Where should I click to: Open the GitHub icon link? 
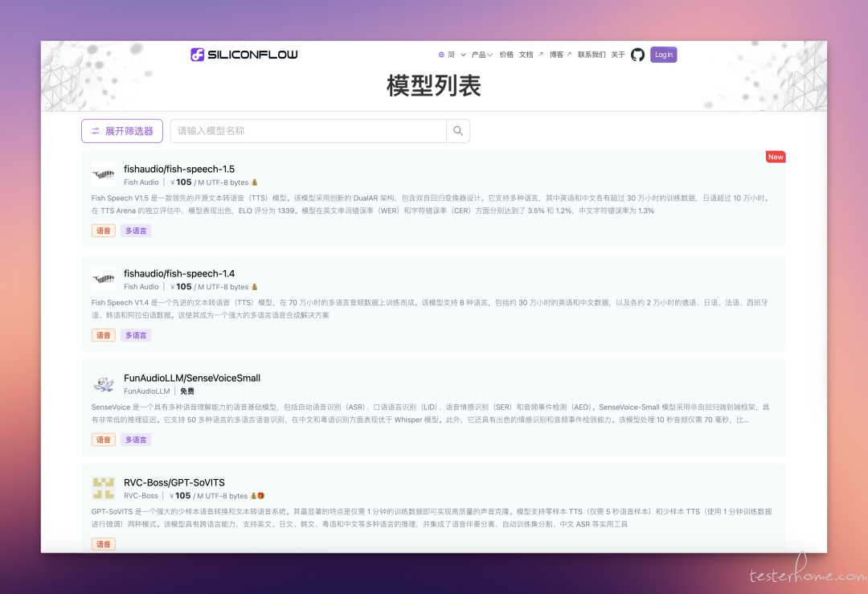(x=637, y=55)
